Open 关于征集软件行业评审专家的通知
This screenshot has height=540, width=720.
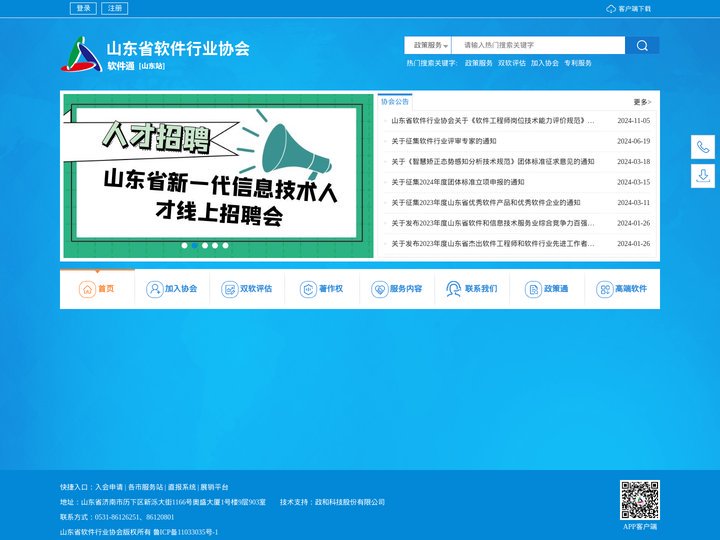(x=444, y=141)
